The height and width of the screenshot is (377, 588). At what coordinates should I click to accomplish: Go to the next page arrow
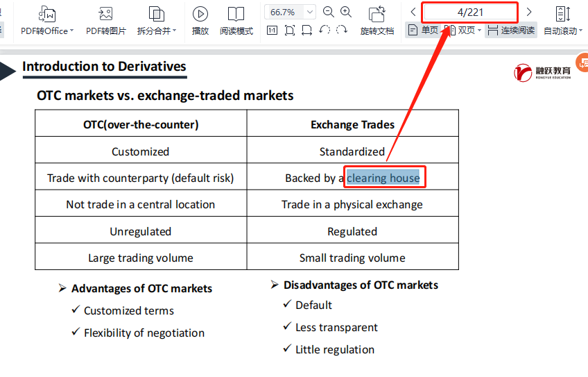tap(529, 12)
